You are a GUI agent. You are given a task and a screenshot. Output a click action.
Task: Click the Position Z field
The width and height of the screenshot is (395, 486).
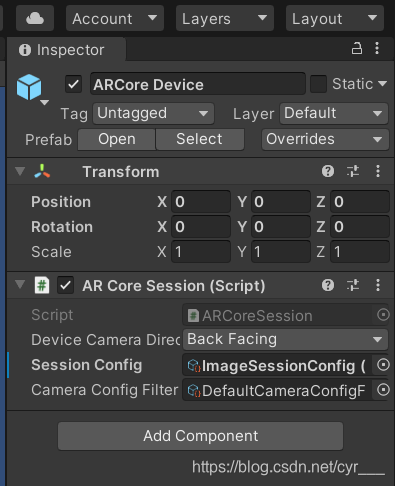[x=360, y=202]
